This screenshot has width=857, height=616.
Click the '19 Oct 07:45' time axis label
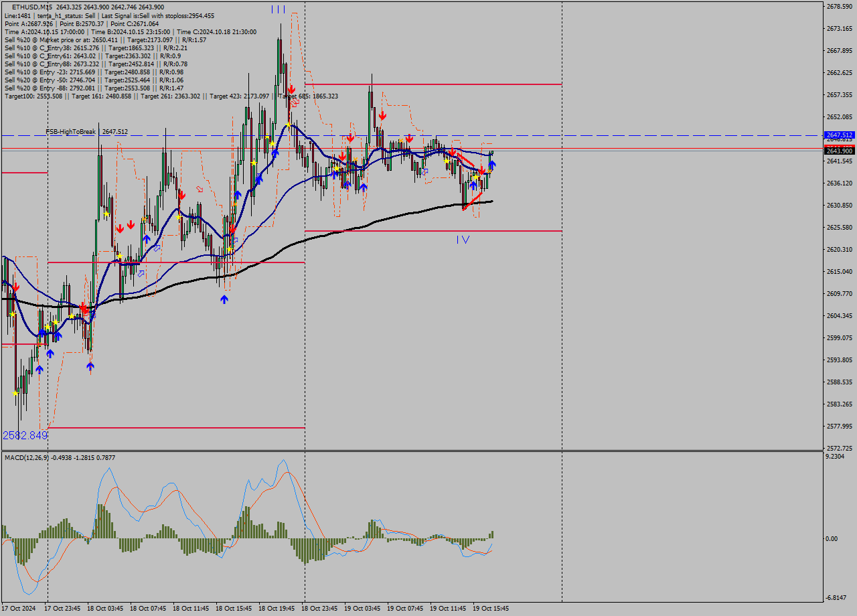tap(405, 609)
